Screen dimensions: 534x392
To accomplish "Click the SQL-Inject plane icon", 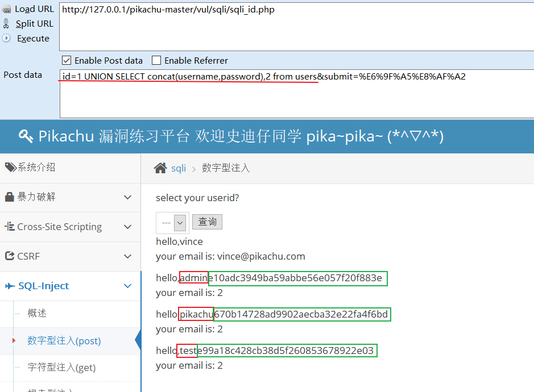I will 10,286.
